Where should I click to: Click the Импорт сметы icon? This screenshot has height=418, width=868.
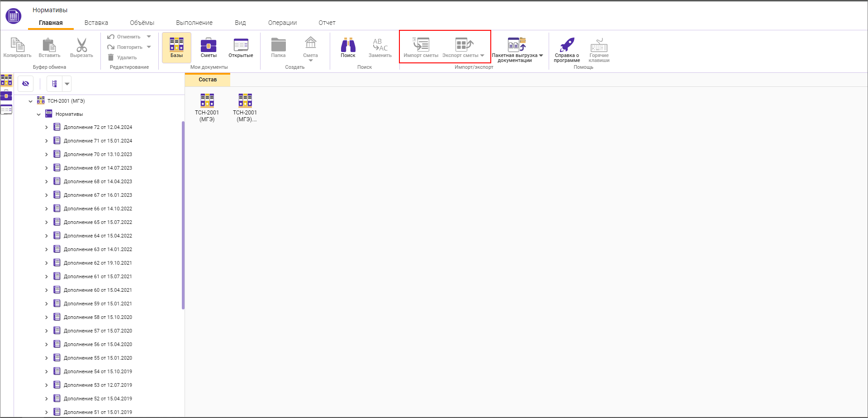pyautogui.click(x=421, y=45)
